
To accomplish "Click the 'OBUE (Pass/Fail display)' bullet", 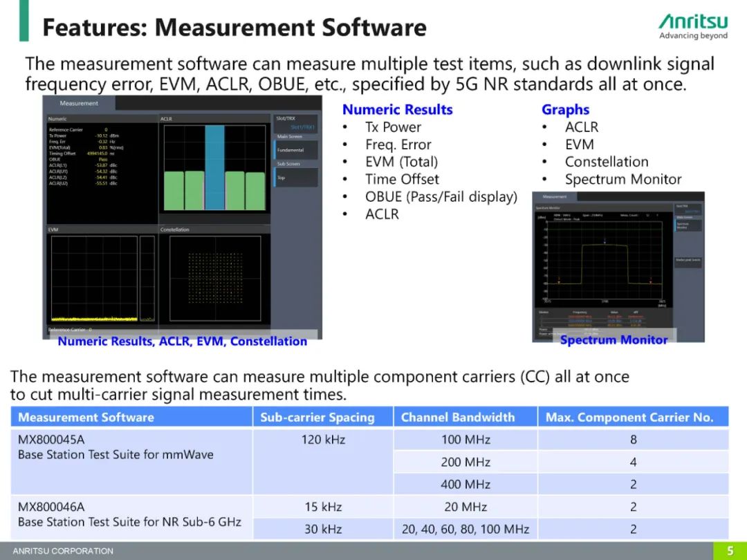I will coord(441,196).
